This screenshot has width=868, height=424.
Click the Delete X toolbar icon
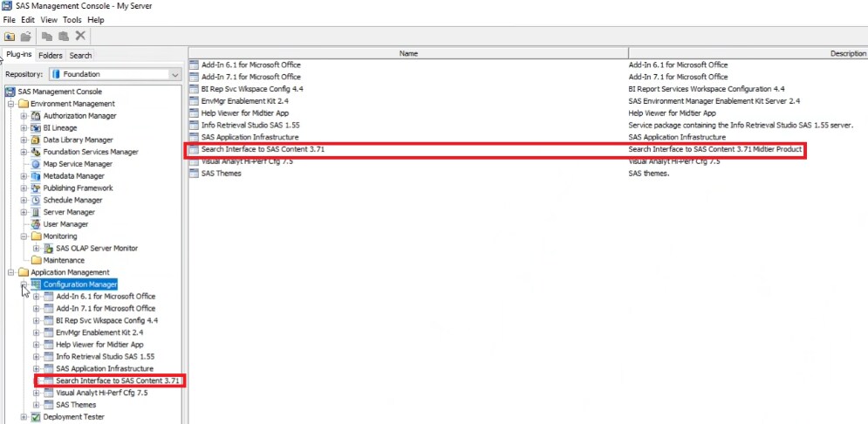pos(80,36)
